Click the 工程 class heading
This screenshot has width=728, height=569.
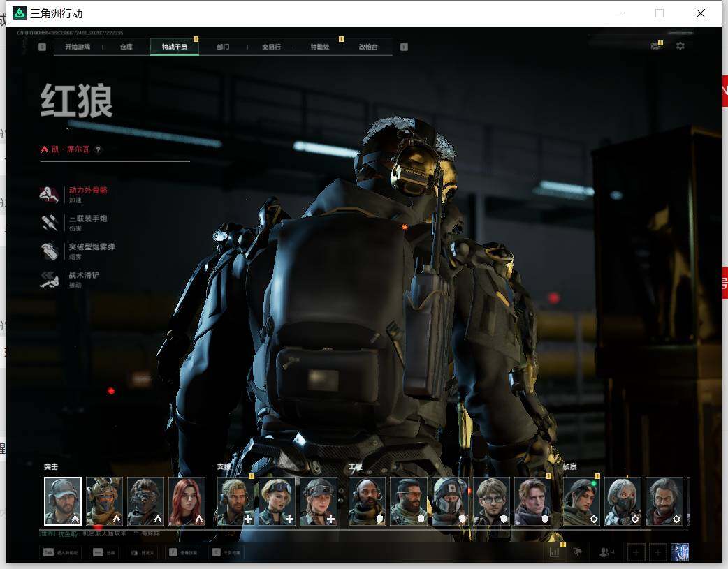(x=356, y=467)
